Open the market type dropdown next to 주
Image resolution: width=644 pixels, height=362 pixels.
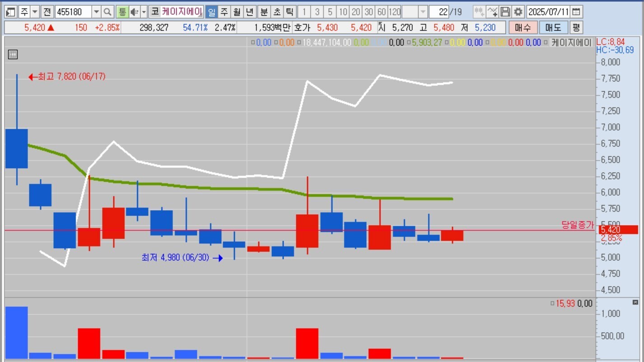tap(35, 12)
